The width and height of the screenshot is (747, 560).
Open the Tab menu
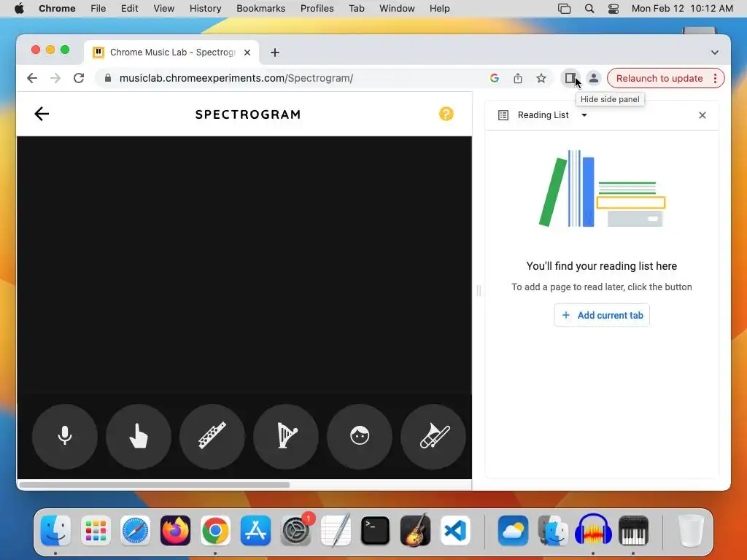[356, 9]
